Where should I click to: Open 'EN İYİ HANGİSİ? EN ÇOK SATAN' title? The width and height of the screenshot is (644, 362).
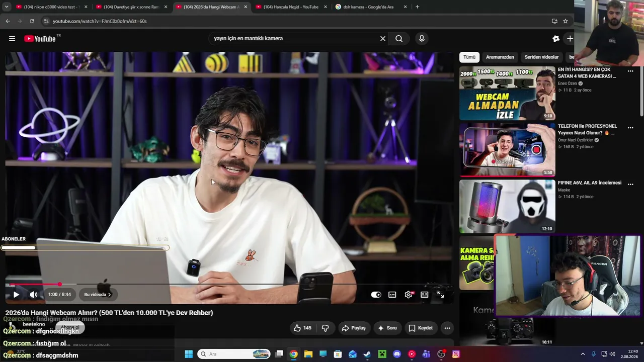[587, 73]
